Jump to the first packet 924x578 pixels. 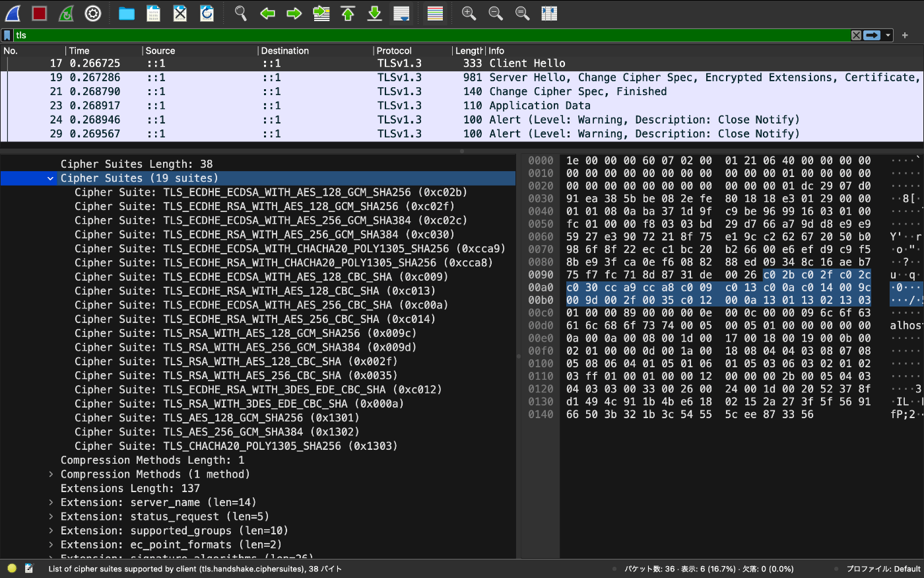pyautogui.click(x=348, y=13)
